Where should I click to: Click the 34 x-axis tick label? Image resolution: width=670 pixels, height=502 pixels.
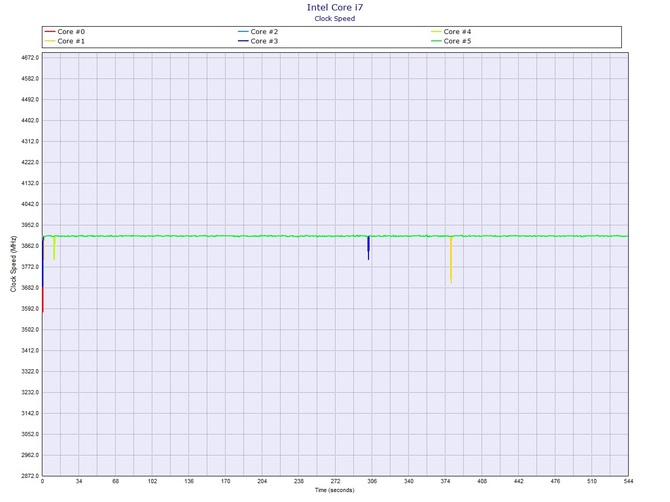(x=79, y=481)
